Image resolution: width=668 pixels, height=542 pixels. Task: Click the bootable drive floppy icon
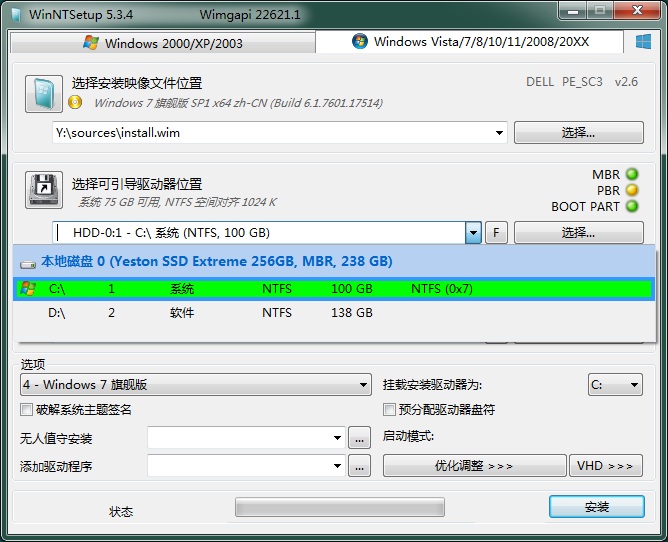(44, 191)
